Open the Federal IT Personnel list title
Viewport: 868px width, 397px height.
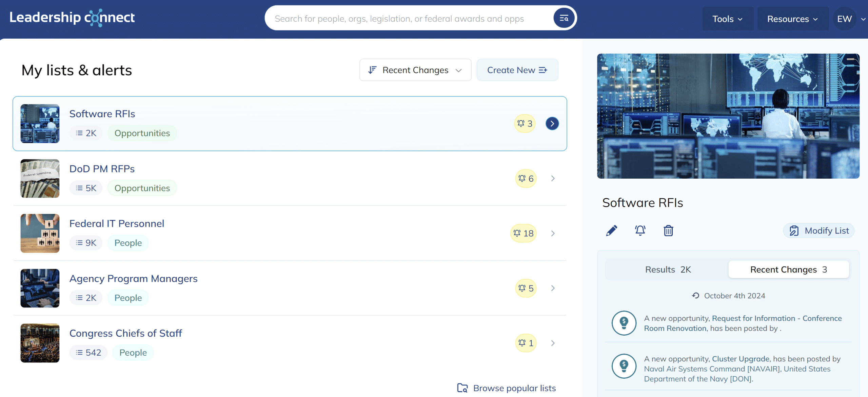point(117,224)
